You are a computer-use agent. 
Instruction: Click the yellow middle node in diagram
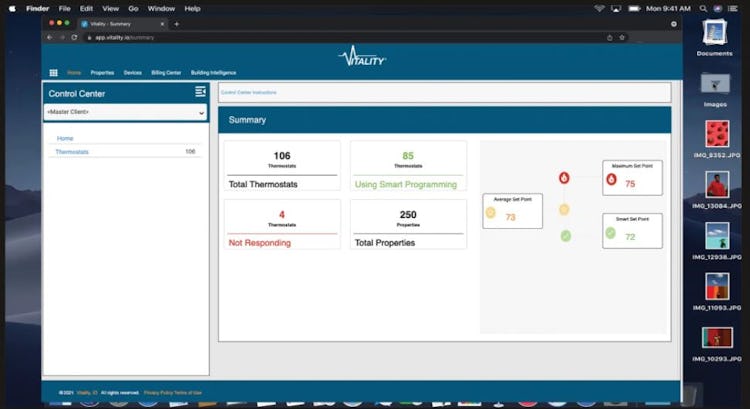[x=564, y=210]
